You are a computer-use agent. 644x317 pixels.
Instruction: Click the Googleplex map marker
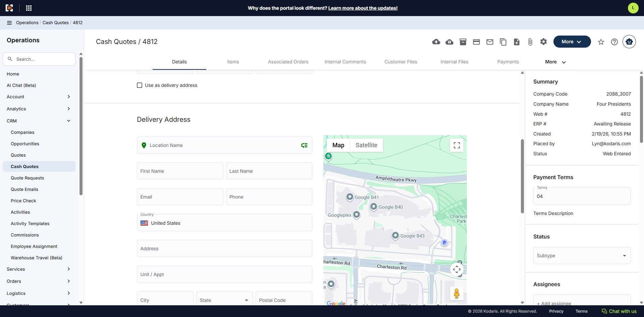357,214
